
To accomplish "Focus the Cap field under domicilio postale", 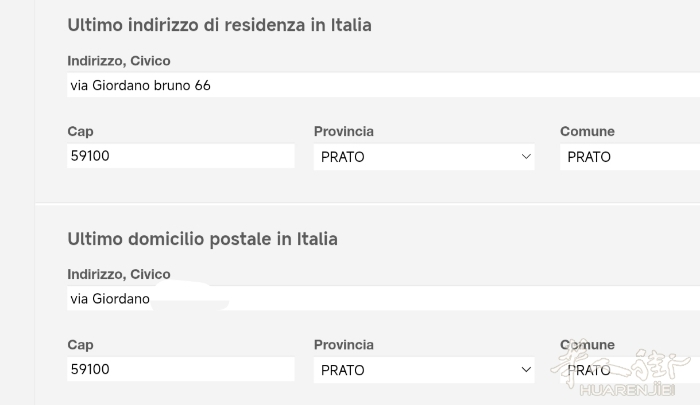I will pos(180,369).
